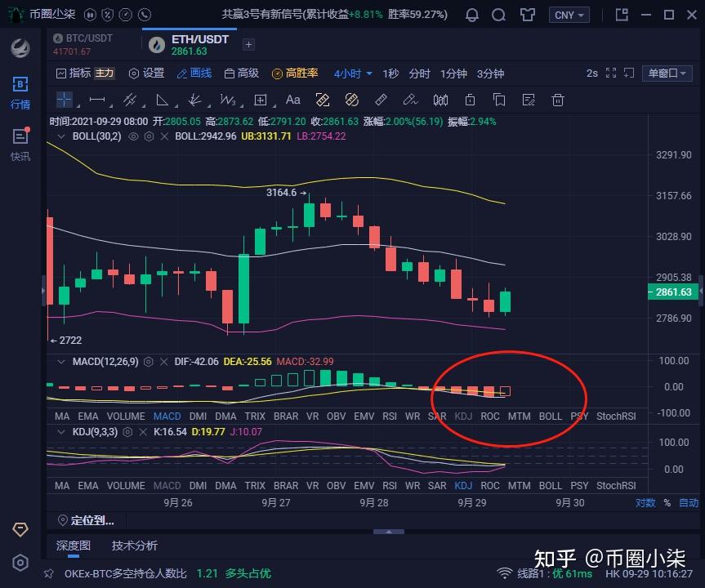The width and height of the screenshot is (705, 588).
Task: Select RSI in the MACD panel indicator row
Action: click(390, 416)
